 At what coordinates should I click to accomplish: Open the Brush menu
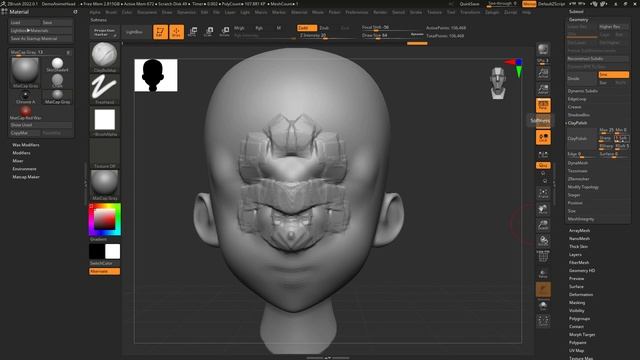pos(111,12)
